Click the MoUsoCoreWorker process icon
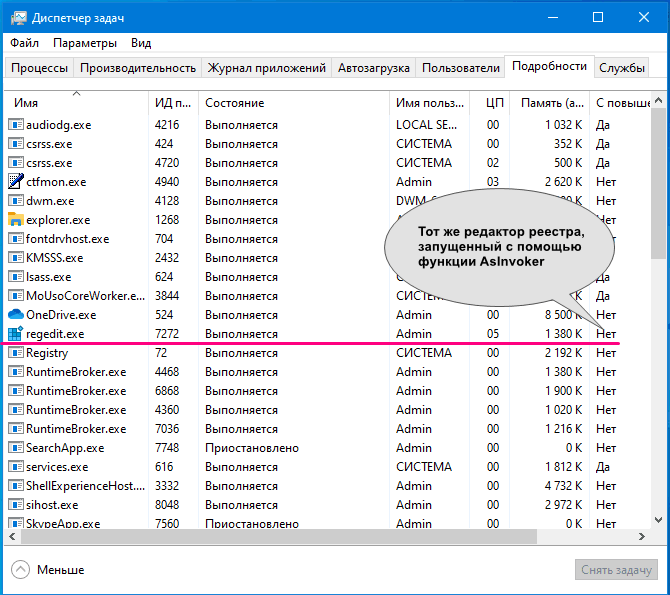Image resolution: width=670 pixels, height=595 pixels. pos(16,296)
